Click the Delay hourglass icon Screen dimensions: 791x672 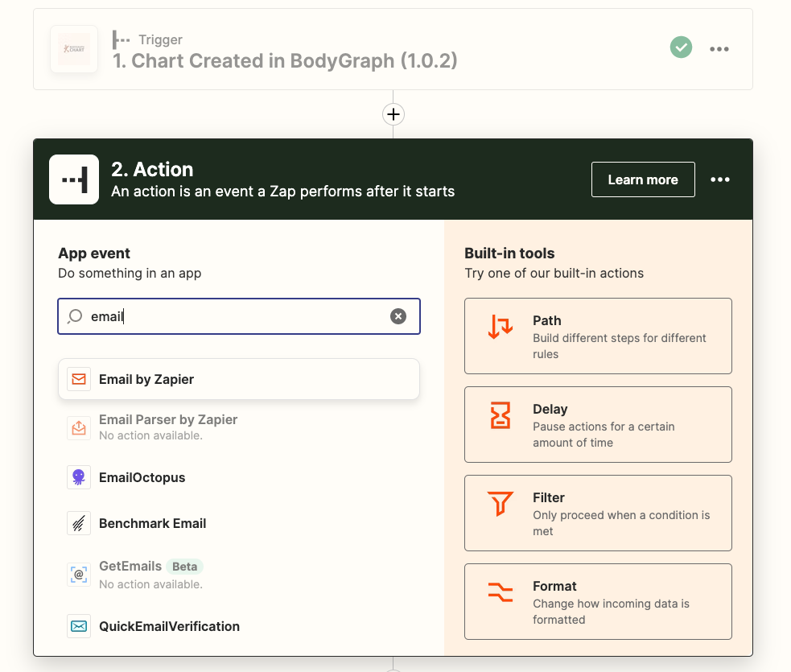tap(501, 415)
